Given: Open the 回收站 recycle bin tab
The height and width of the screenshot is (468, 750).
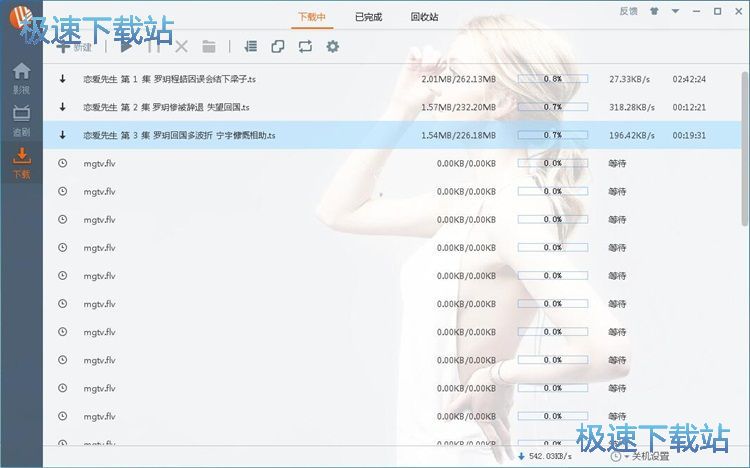Looking at the screenshot, I should point(424,17).
